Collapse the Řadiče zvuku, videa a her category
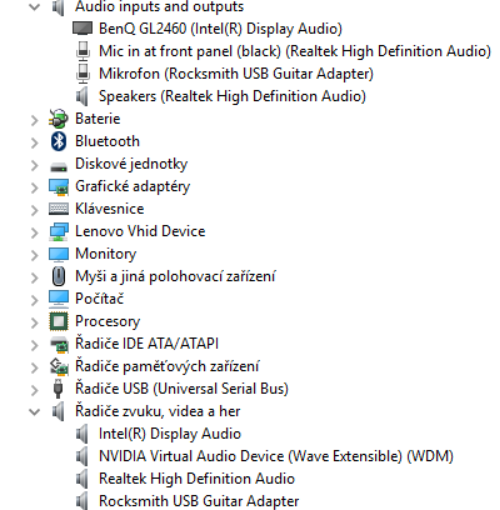Viewport: 500px width, 510px height. pos(34,412)
